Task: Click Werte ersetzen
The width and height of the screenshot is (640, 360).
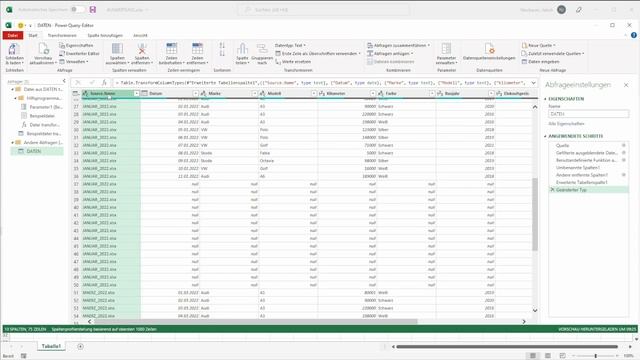Action: (x=293, y=62)
